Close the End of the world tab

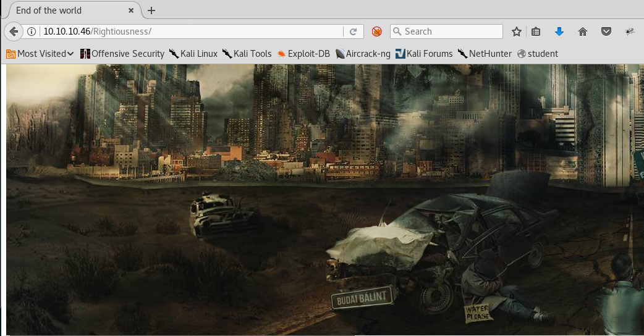(x=133, y=10)
